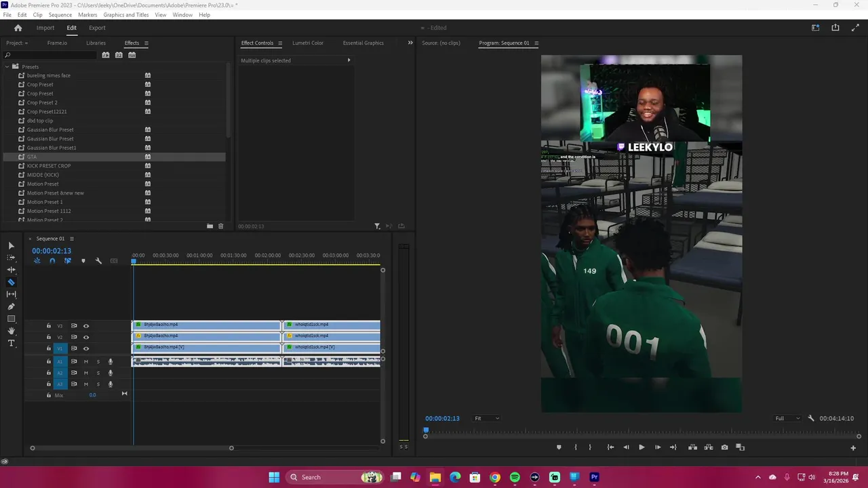The width and height of the screenshot is (868, 488).
Task: Open Program monitor settings wrench
Action: [811, 419]
